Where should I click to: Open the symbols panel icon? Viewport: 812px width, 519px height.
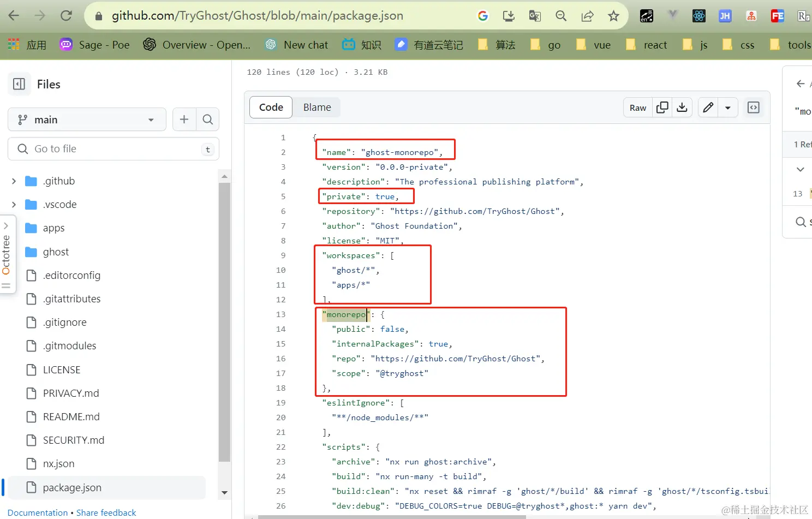753,108
